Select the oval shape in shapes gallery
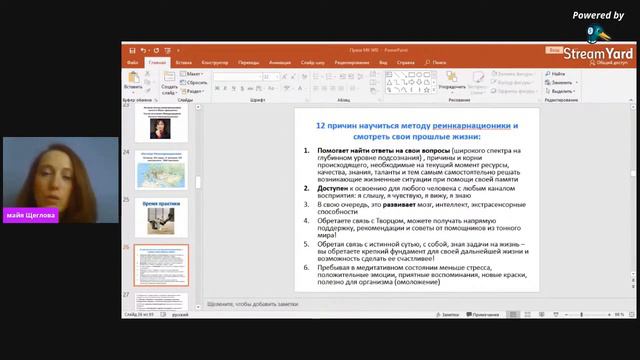Viewport: 640px width, 360px height. pyautogui.click(x=419, y=74)
